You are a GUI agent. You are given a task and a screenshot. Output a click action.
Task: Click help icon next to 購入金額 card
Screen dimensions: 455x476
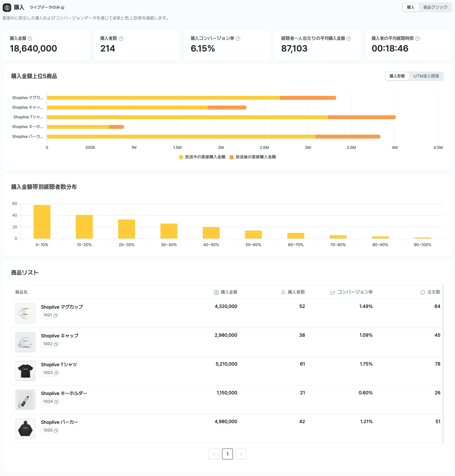point(30,39)
